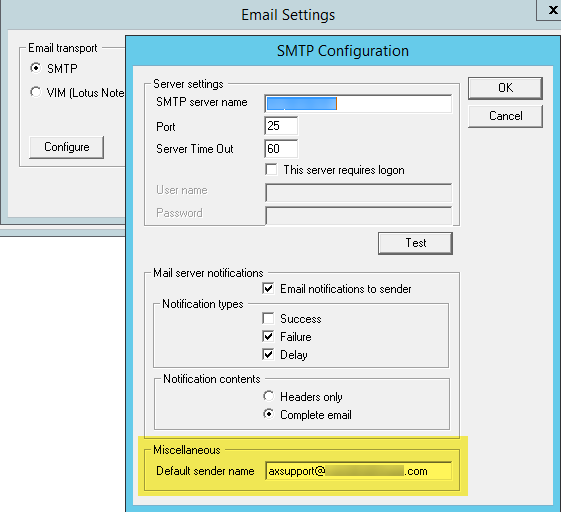Click the 'Server settings' group label

[188, 84]
